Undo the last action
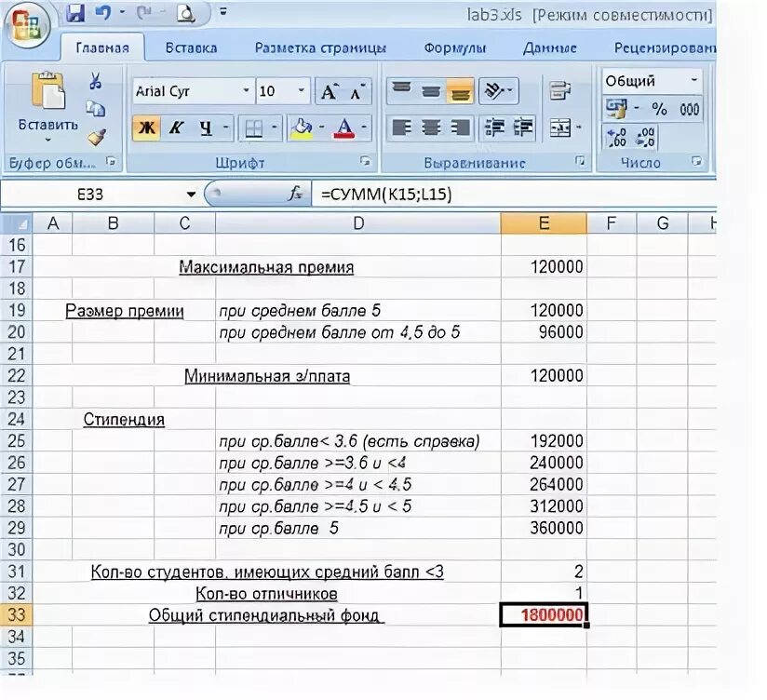Screen dimensions: 767x700 pyautogui.click(x=103, y=13)
